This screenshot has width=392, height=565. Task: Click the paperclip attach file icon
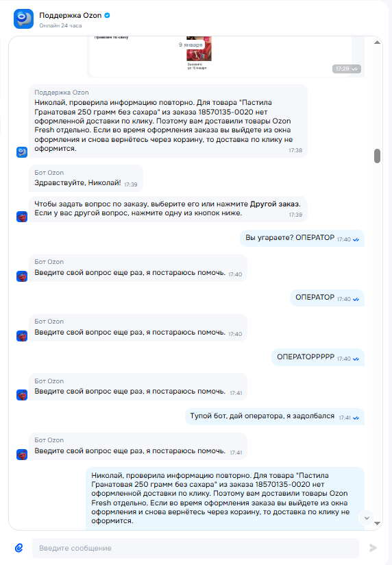pos(19,548)
